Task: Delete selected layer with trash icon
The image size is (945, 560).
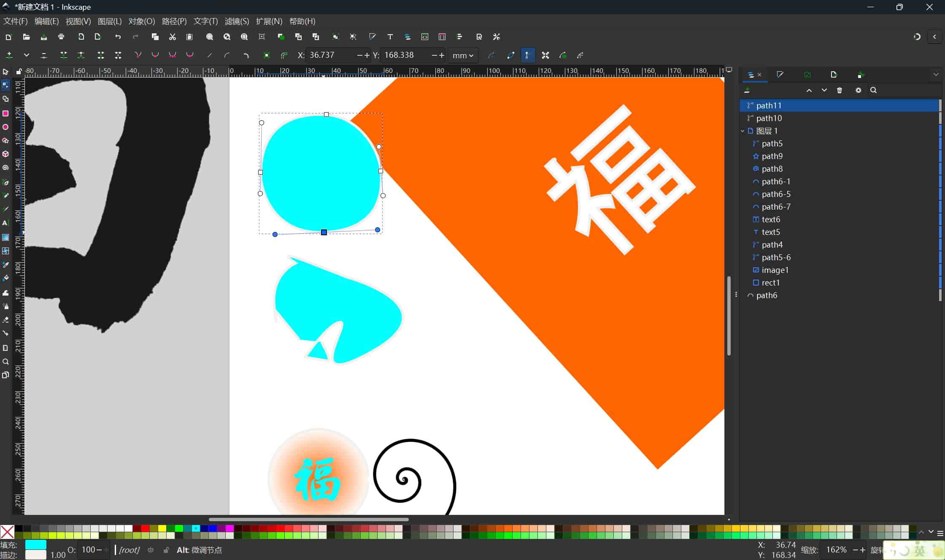Action: tap(840, 90)
